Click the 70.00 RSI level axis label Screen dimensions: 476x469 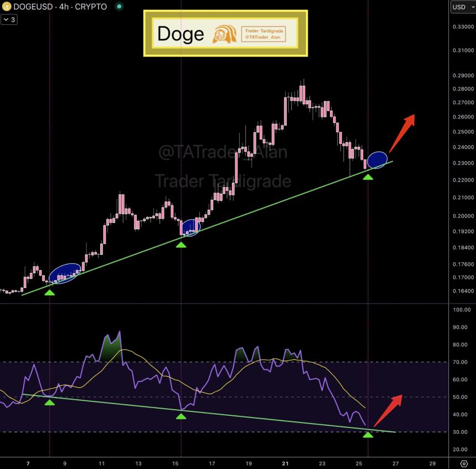click(461, 362)
